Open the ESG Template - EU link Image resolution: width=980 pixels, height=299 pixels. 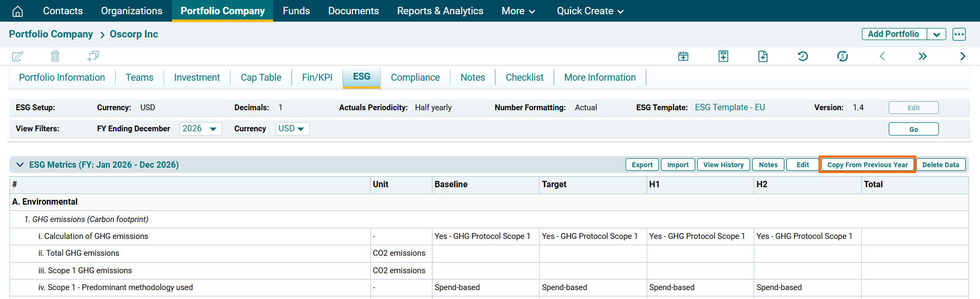(x=729, y=108)
